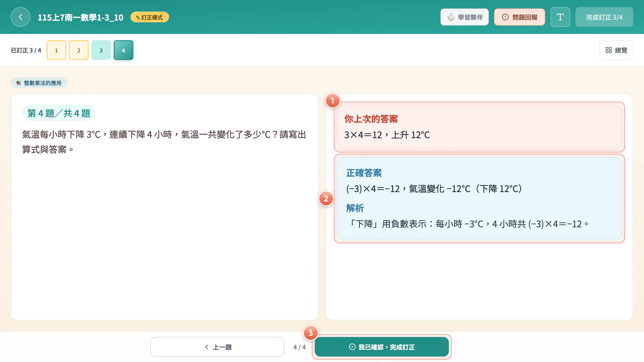
Task: Click the 整數乘法的應用 topic tag
Action: click(x=39, y=83)
